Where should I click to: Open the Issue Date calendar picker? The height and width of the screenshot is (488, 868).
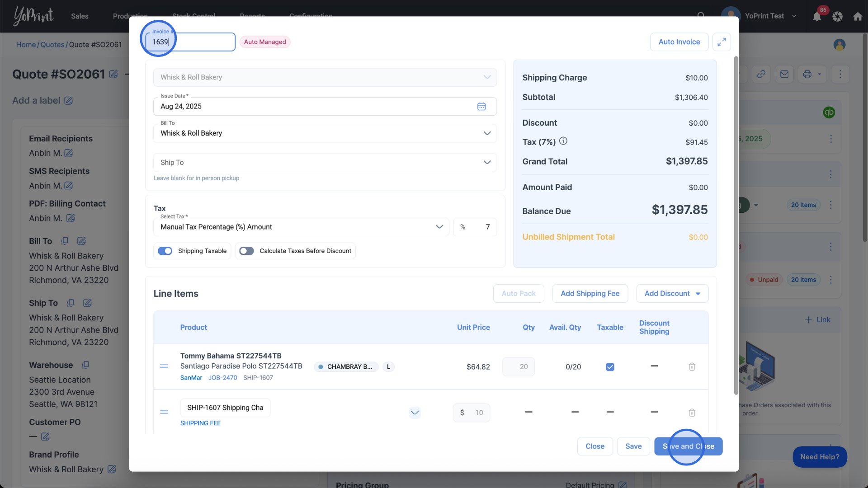click(x=481, y=107)
